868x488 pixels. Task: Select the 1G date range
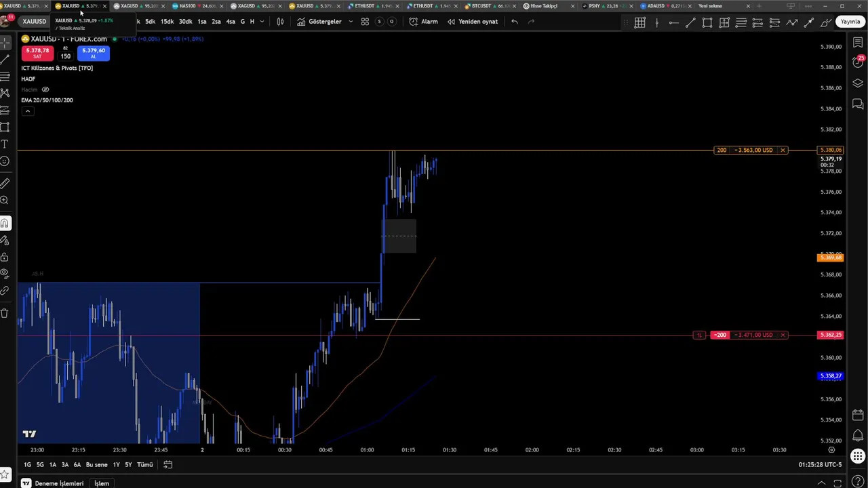(x=27, y=465)
